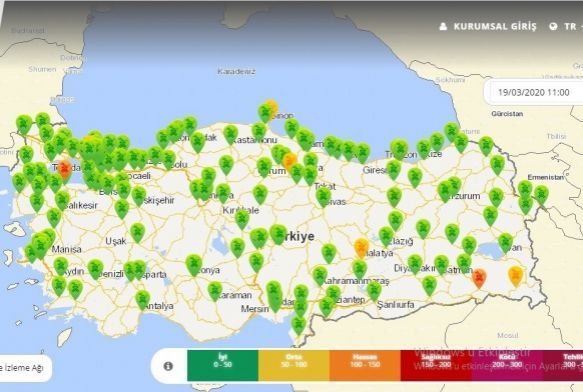Click the yellow marker in the far southeast
This screenshot has height=392, width=583.
point(515,276)
